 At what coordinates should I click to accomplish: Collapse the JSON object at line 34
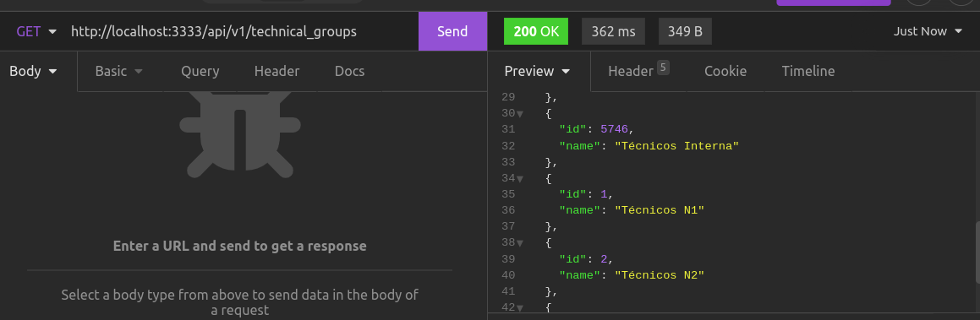pos(520,178)
